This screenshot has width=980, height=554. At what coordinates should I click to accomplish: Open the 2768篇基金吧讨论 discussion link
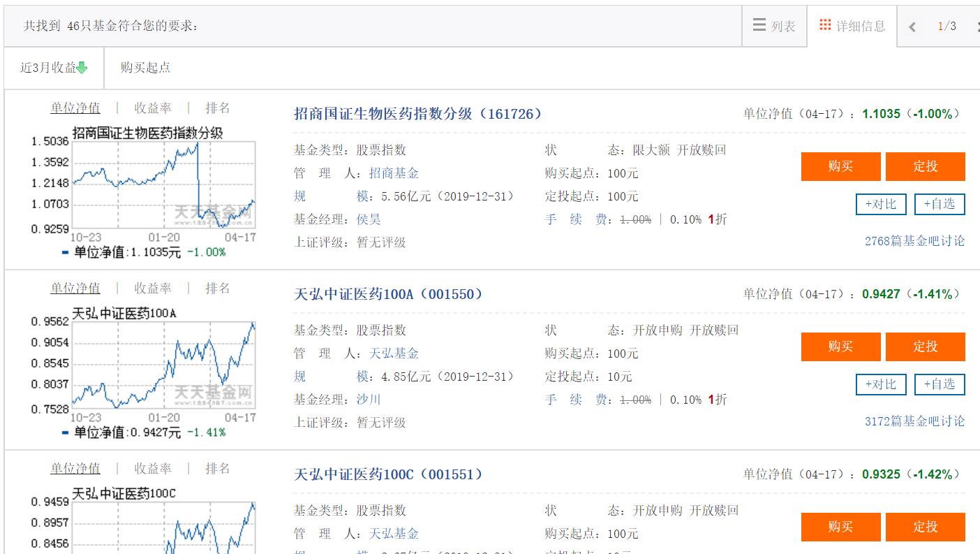pos(914,240)
